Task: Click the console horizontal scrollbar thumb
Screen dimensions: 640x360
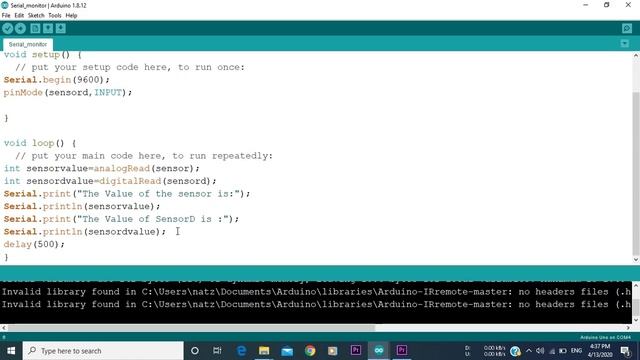Action: 191,327
